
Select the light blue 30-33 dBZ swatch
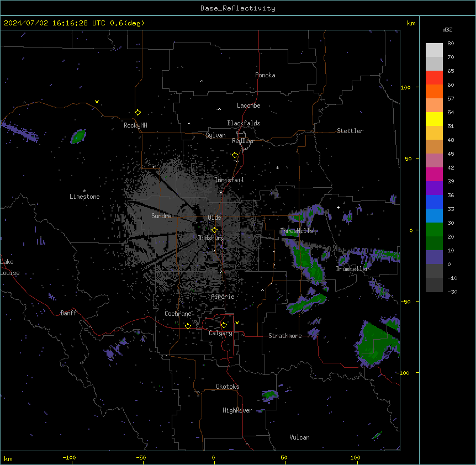tap(434, 215)
